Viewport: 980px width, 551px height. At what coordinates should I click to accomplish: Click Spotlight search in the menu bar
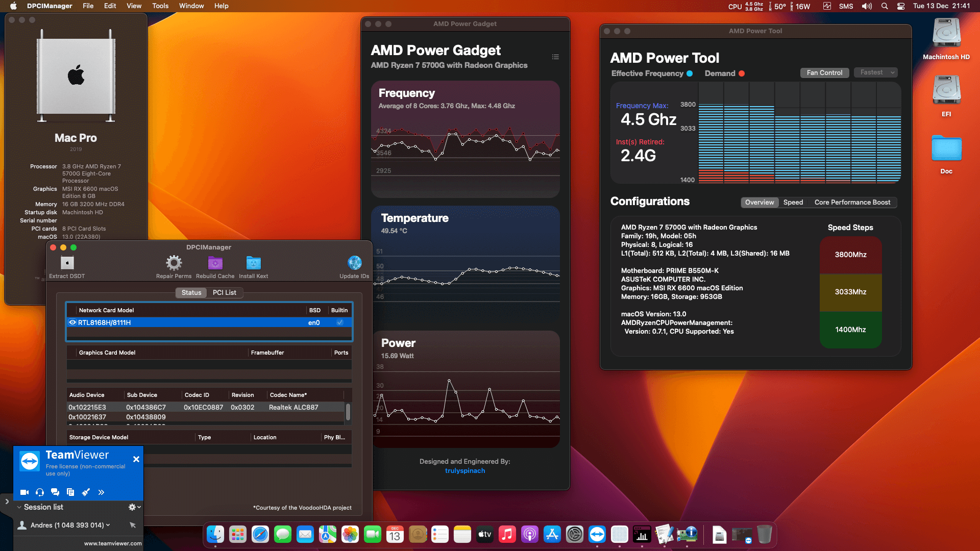(885, 6)
